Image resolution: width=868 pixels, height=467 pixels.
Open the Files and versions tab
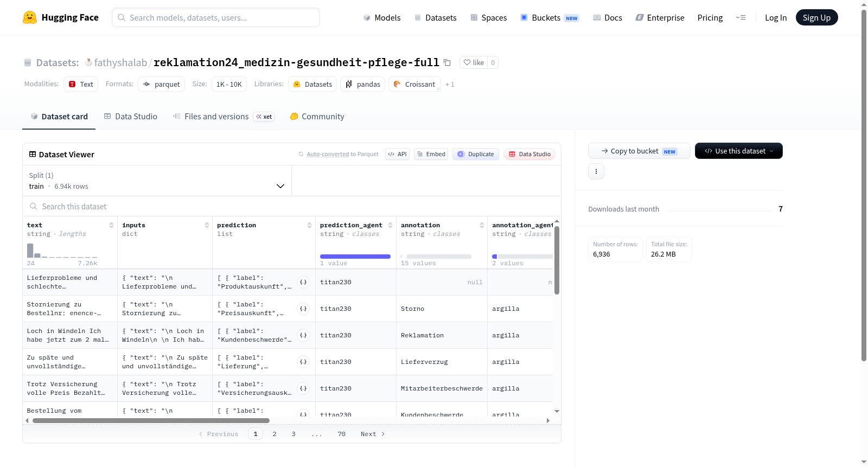[x=224, y=117]
